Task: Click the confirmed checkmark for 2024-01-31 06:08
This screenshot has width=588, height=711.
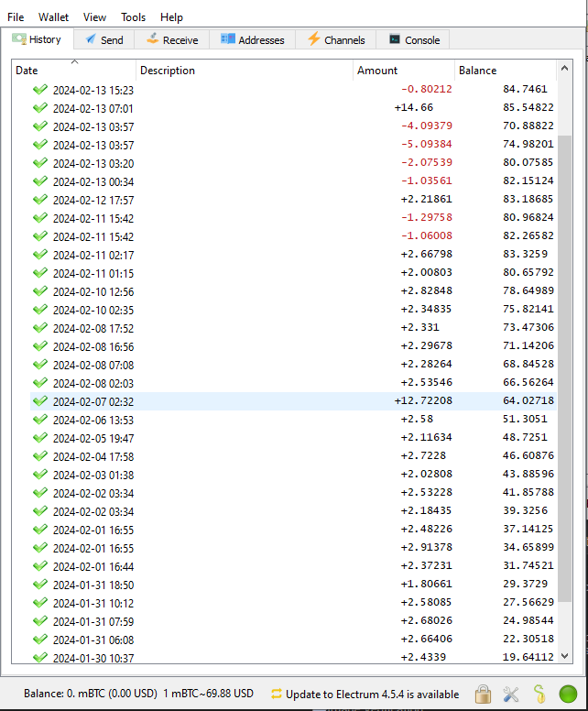Action: coord(40,640)
